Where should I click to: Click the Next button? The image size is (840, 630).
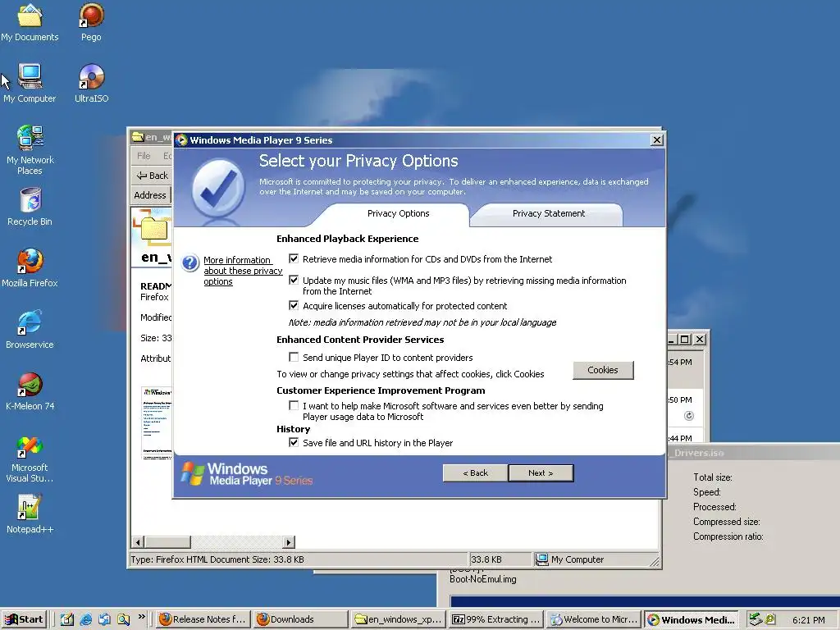[541, 473]
